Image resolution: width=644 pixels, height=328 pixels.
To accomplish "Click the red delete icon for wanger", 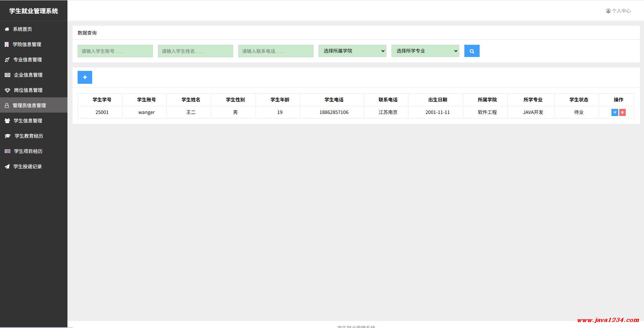I will [622, 112].
